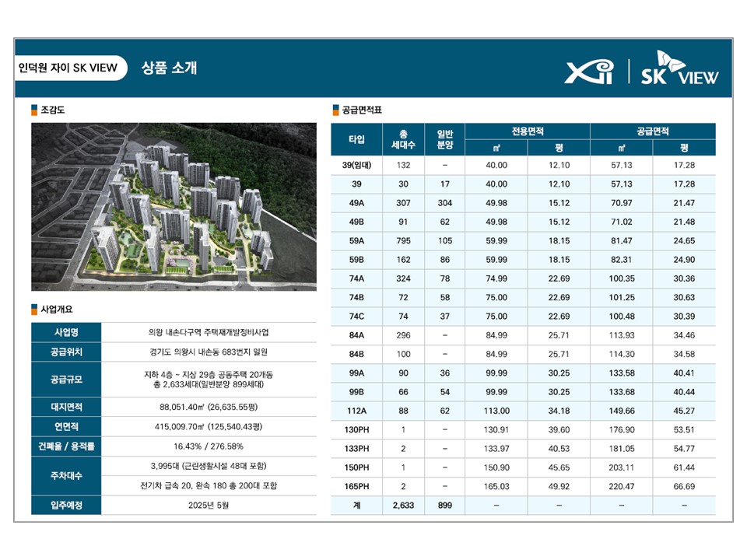This screenshot has width=747, height=560.
Task: Select the 112A type cell
Action: (x=356, y=411)
